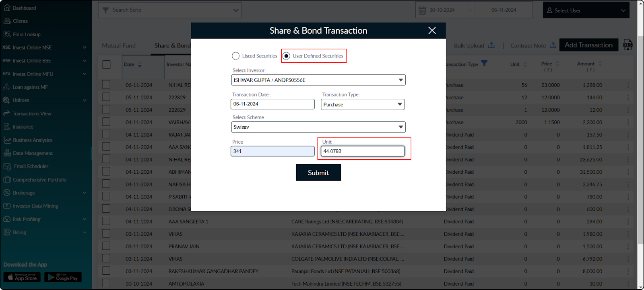Open the Select Investor dropdown
Viewport: 644px width, 290px height.
point(318,80)
